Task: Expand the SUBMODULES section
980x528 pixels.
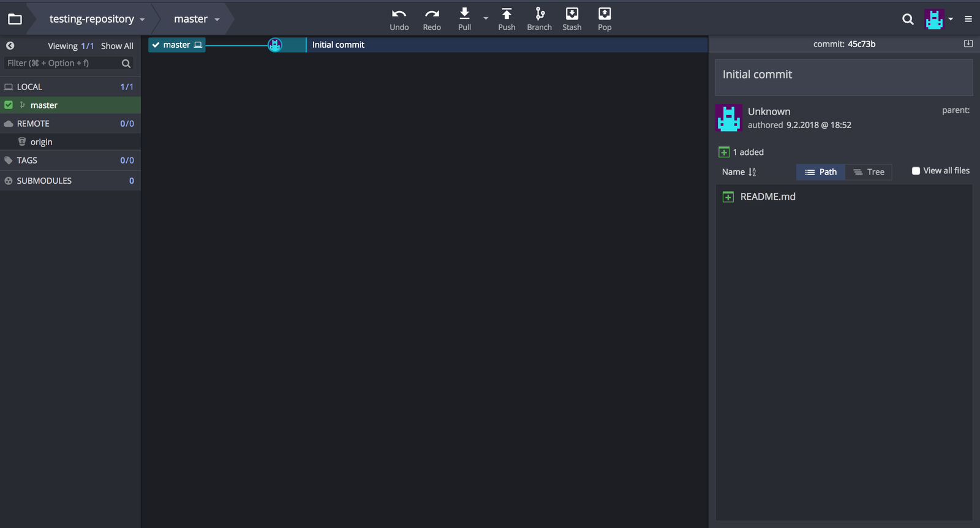Action: (x=70, y=181)
